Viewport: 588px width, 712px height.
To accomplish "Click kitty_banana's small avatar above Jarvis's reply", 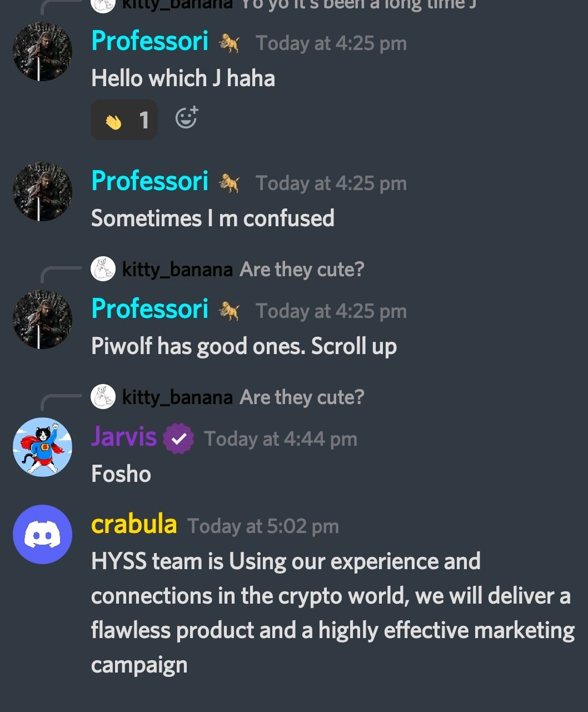I will click(x=103, y=397).
